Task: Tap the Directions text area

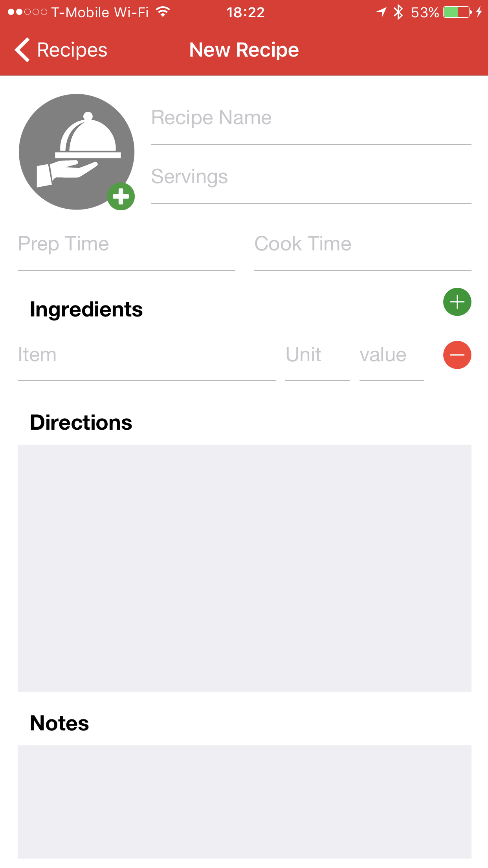Action: [x=244, y=568]
